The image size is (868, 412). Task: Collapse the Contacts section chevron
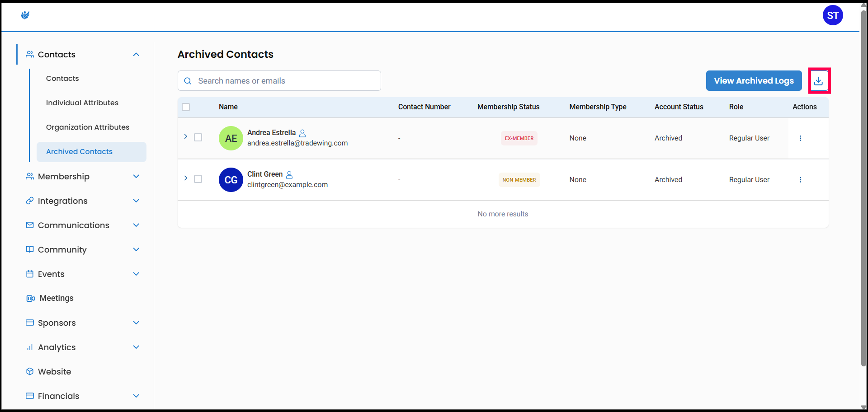[136, 54]
